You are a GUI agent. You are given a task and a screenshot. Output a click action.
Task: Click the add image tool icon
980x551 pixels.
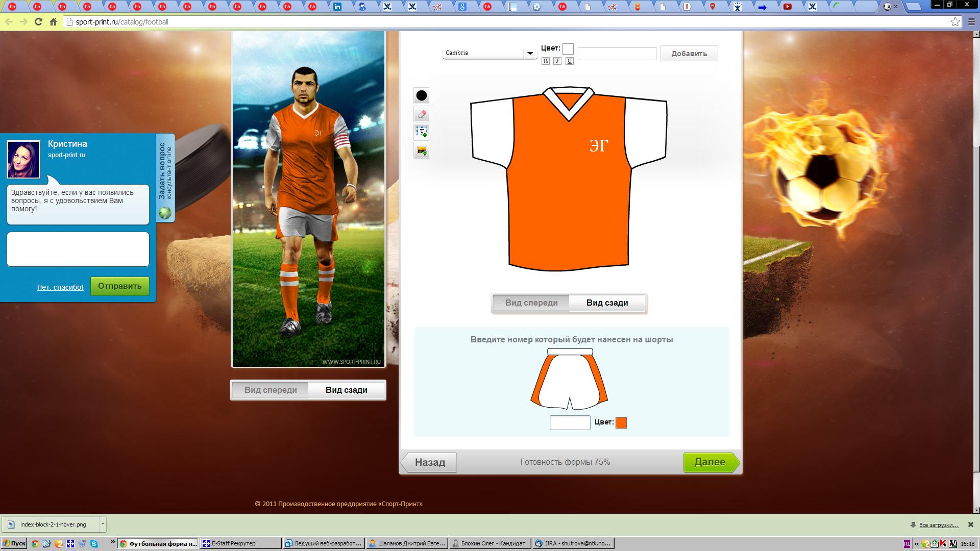[x=422, y=151]
